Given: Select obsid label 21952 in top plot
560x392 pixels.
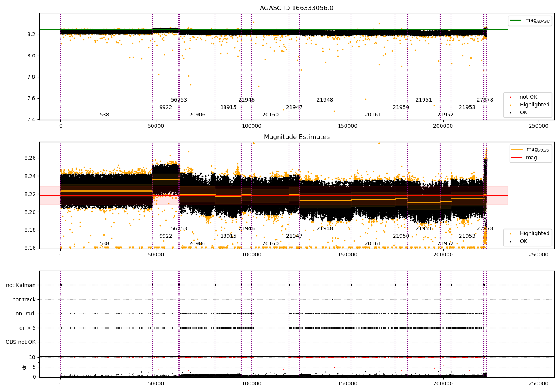Looking at the screenshot, I should [x=445, y=115].
